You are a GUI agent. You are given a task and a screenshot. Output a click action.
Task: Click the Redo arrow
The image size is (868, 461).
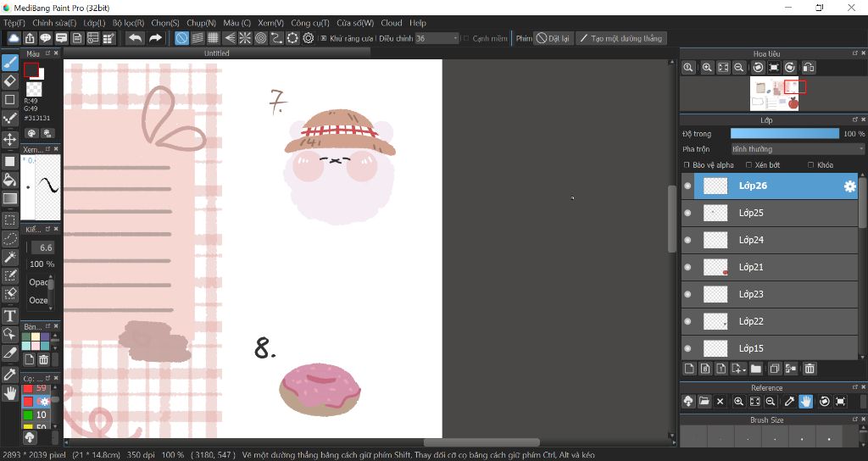click(156, 38)
